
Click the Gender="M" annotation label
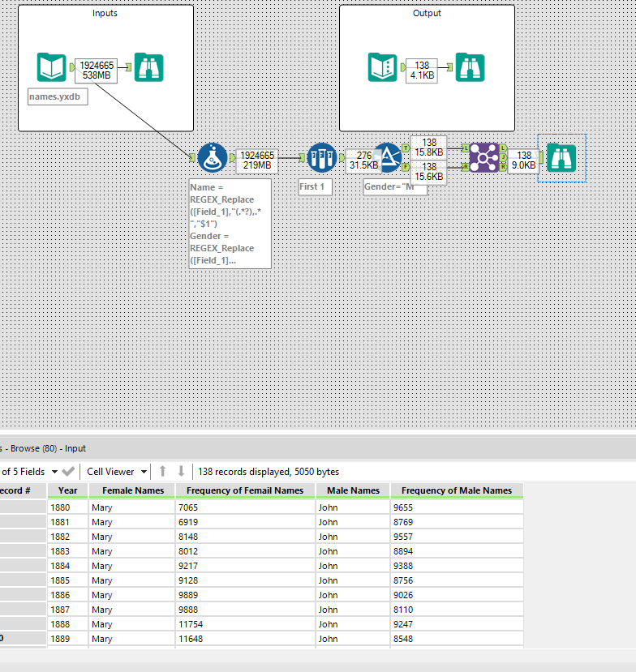pos(395,187)
